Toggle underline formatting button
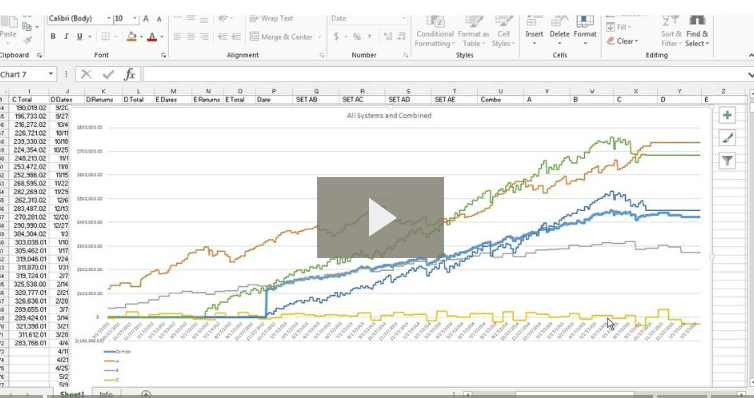The height and width of the screenshot is (398, 754). (x=79, y=37)
